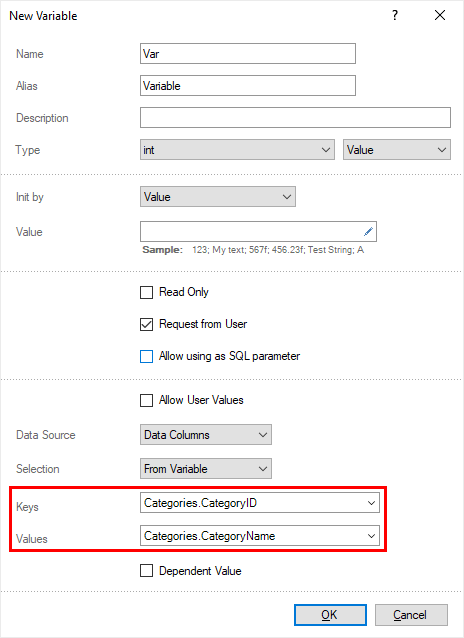Click the OK button

point(330,615)
